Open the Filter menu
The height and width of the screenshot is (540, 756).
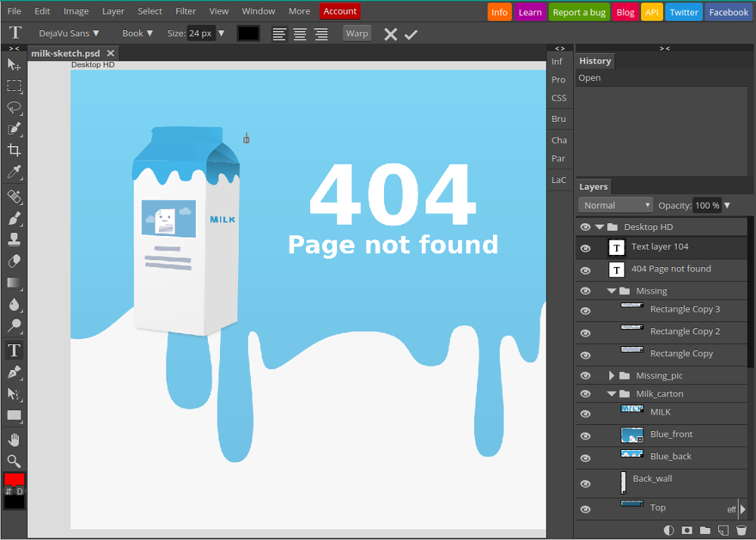(186, 11)
